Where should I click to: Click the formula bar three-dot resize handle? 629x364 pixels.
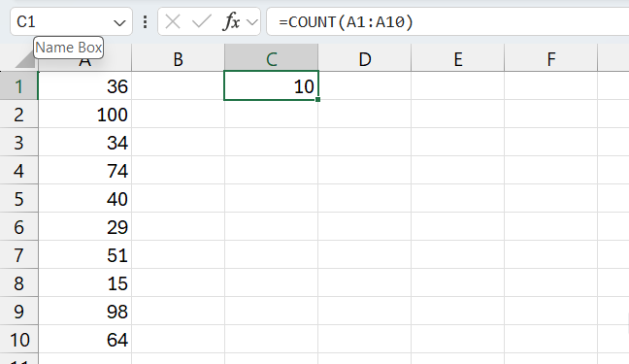point(146,21)
